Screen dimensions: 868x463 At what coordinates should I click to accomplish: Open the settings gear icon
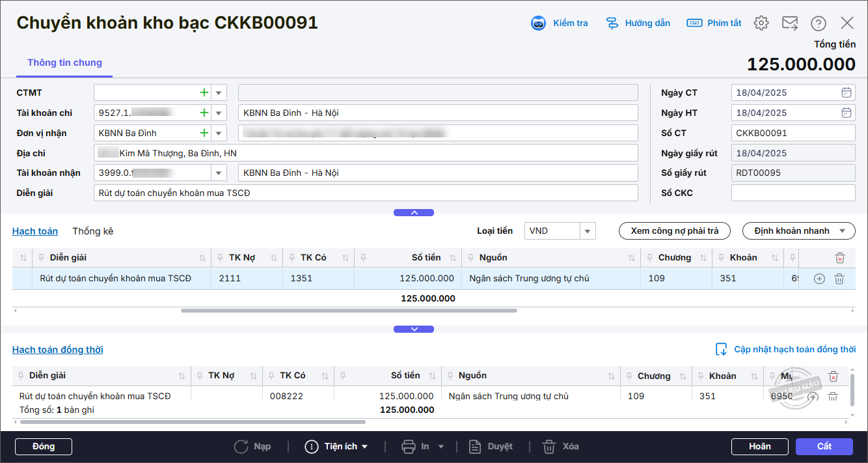[x=761, y=23]
